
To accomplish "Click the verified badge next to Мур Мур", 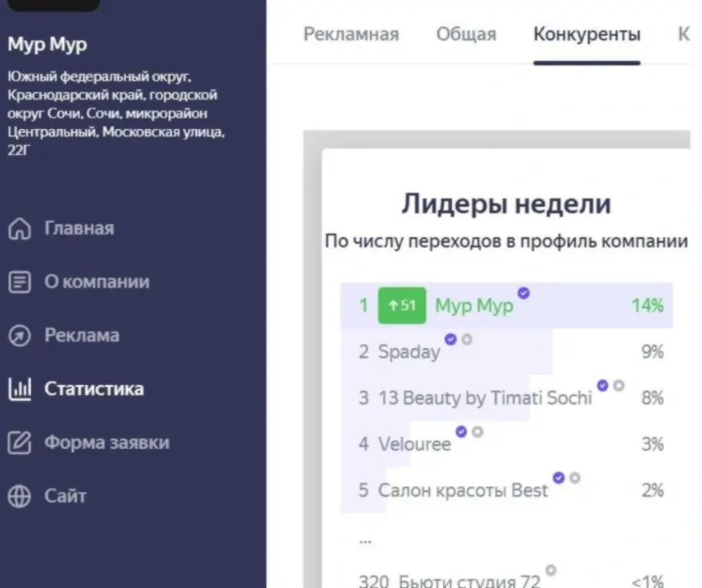I will tap(524, 293).
